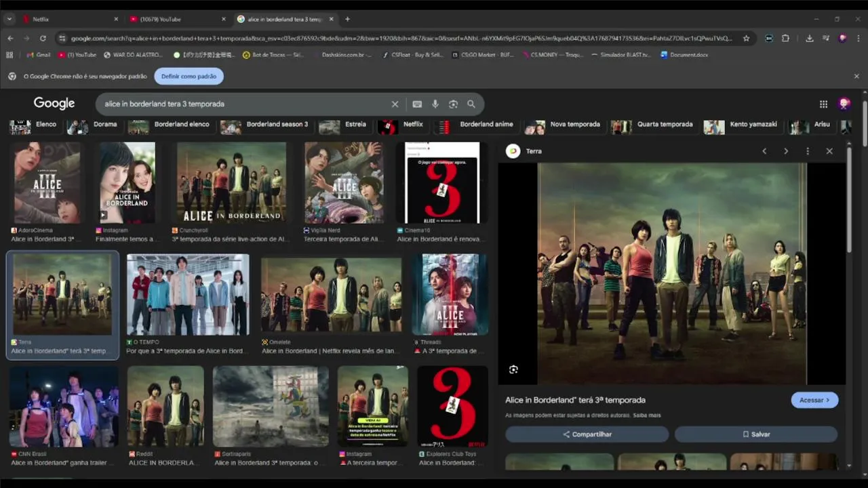Dismiss the default browser notification bar
Screen dimensions: 868x488
coord(856,77)
